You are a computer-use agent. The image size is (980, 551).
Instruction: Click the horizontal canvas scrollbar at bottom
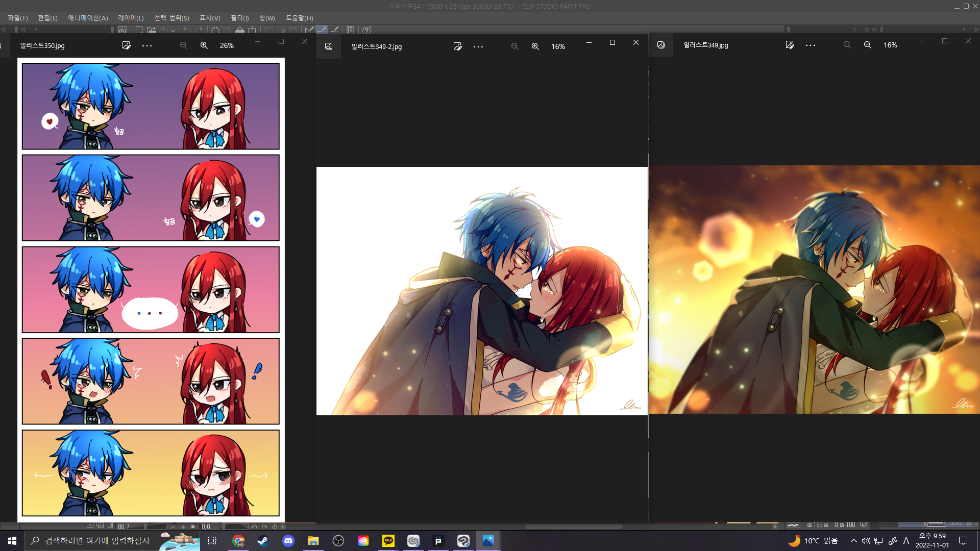click(x=574, y=527)
